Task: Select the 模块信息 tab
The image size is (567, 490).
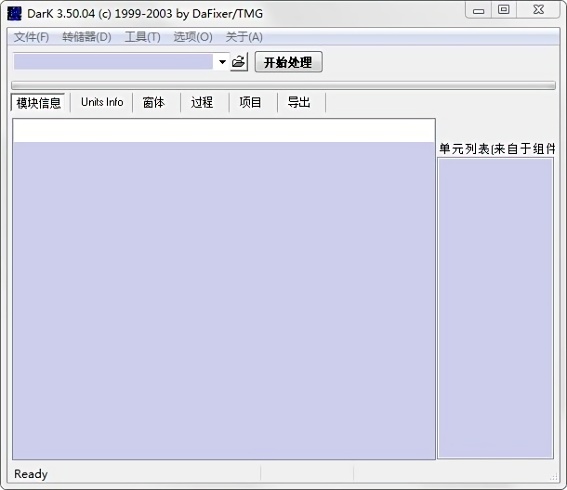Action: click(38, 103)
